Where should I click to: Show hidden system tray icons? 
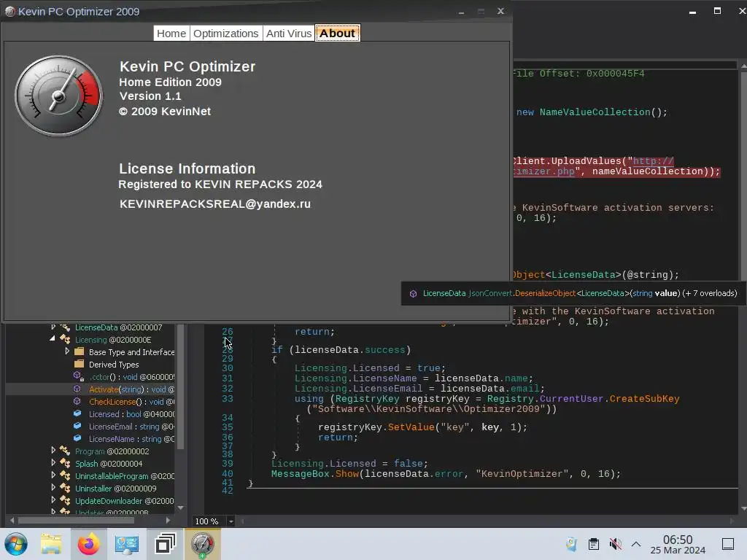pos(636,544)
